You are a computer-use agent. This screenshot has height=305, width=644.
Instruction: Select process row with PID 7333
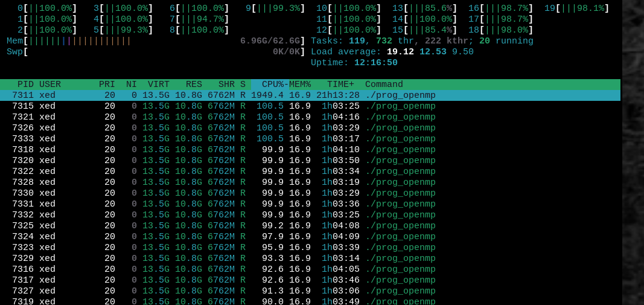tap(310, 139)
